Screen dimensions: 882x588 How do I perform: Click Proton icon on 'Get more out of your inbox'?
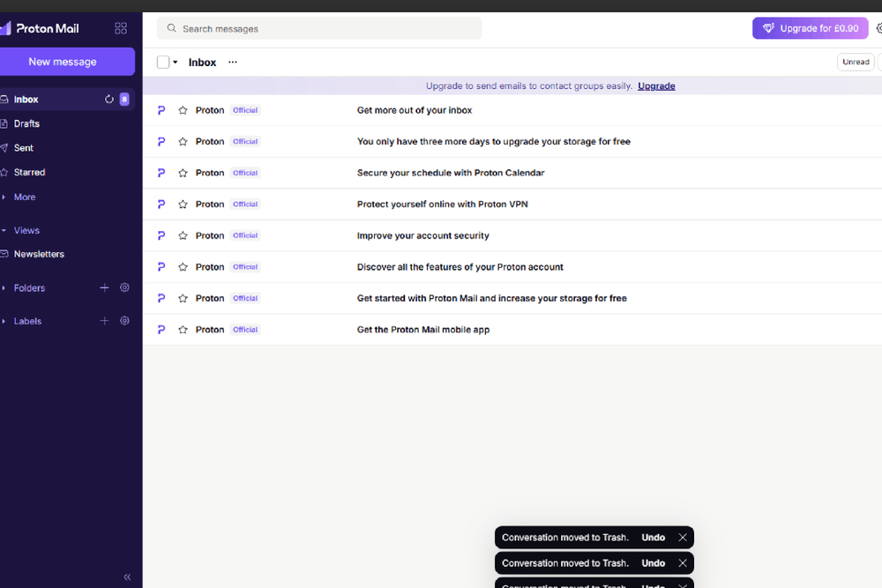161,110
